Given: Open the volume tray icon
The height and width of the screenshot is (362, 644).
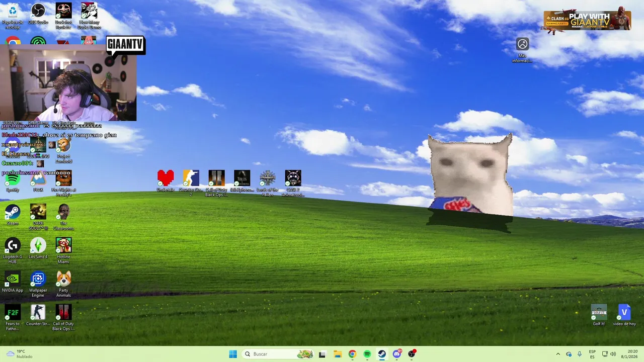Looking at the screenshot, I should [x=613, y=354].
